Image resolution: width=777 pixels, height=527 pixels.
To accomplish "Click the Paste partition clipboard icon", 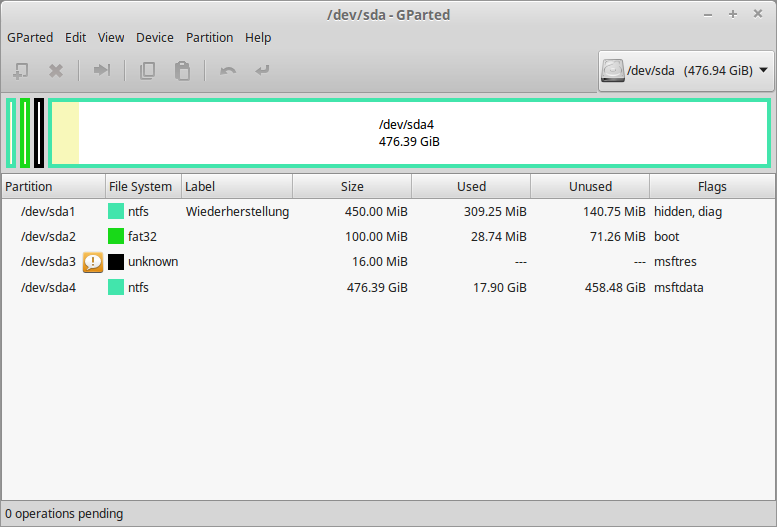I will pyautogui.click(x=182, y=71).
